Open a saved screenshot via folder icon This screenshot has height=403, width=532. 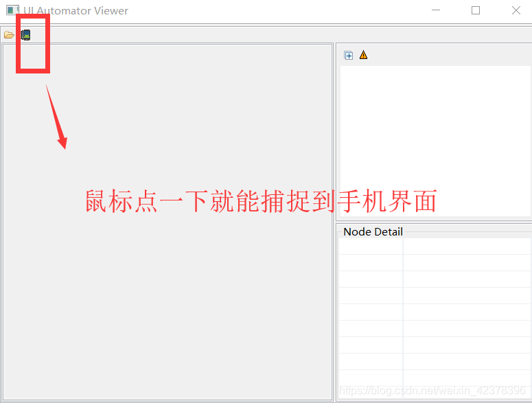[x=9, y=35]
